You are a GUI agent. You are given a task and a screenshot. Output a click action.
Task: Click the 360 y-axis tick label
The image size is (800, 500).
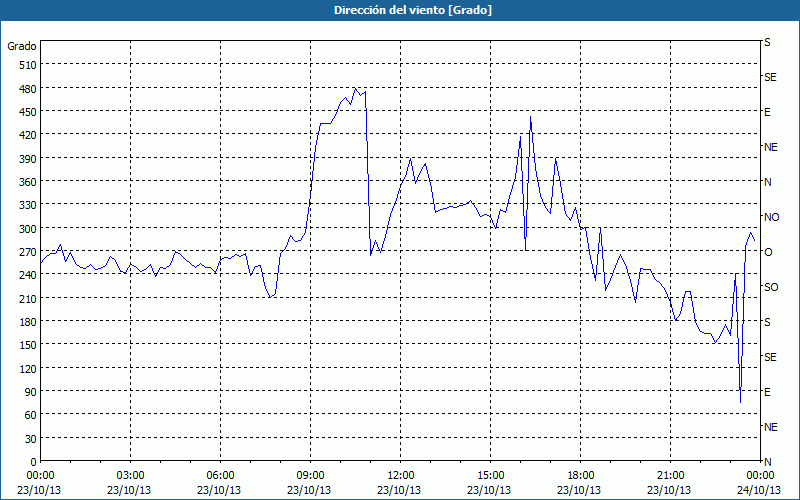point(28,182)
